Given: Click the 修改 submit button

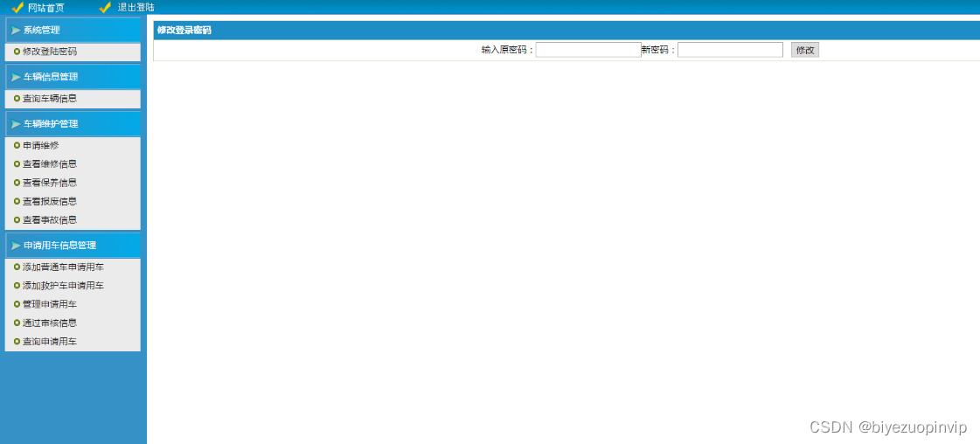Looking at the screenshot, I should [805, 50].
